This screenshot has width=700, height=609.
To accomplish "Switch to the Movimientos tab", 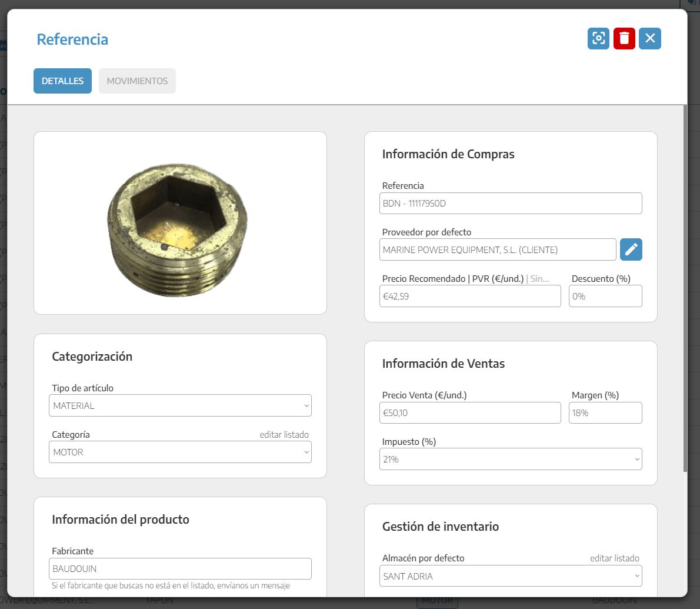I will point(137,81).
